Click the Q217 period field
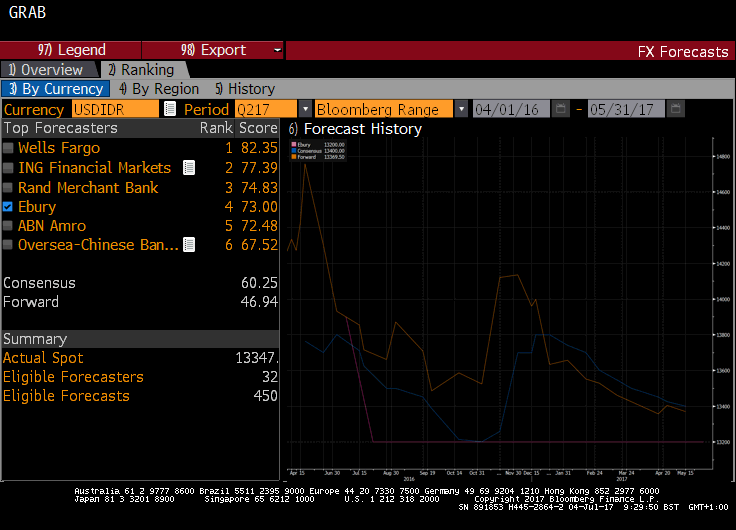Screen dimensions: 736x530 click(x=266, y=109)
